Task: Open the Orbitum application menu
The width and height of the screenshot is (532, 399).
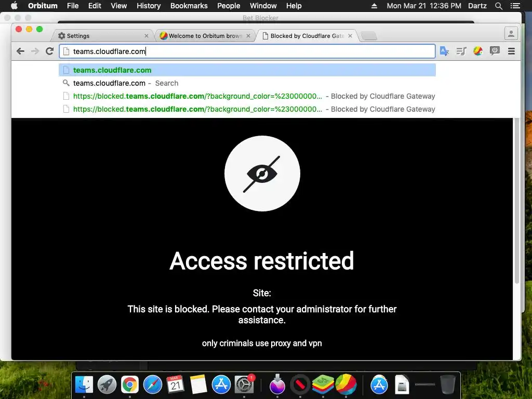Action: click(43, 6)
